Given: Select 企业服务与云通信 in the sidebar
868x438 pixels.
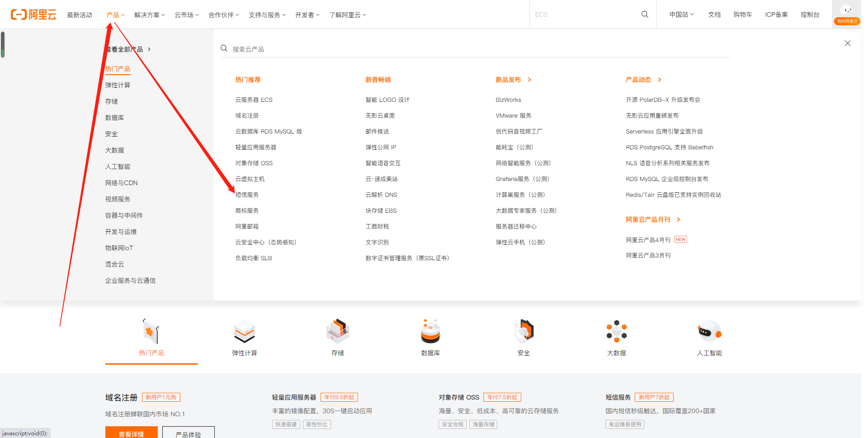Looking at the screenshot, I should tap(130, 281).
